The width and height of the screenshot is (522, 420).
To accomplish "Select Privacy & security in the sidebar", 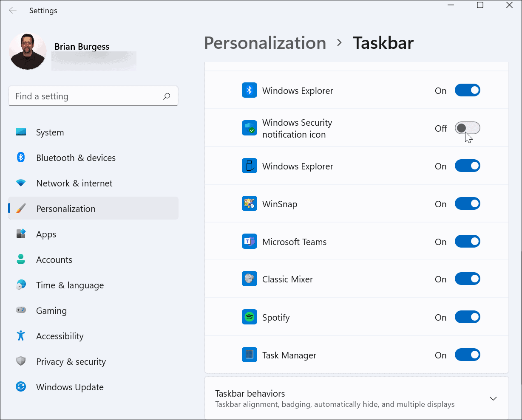I will 71,361.
